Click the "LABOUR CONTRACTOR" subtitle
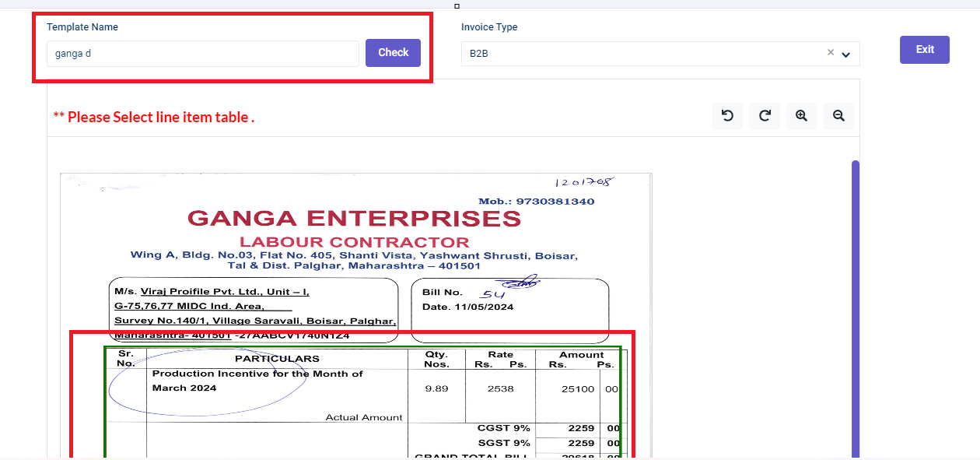 pos(355,242)
